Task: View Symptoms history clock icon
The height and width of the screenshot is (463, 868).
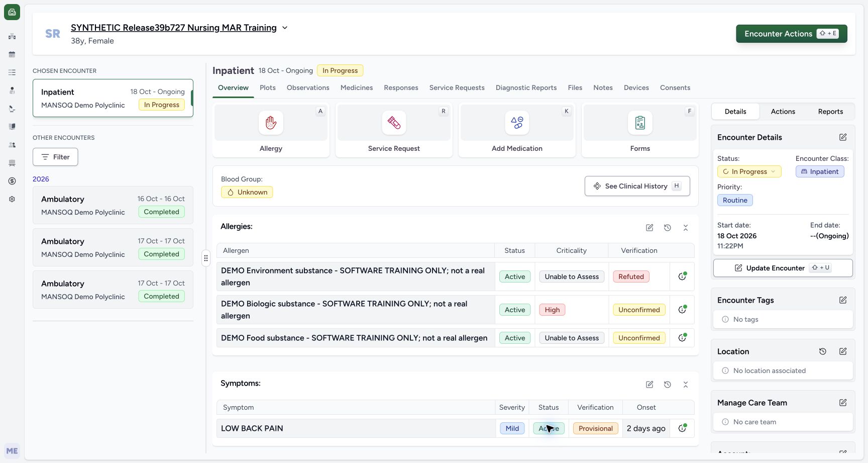Action: point(668,385)
